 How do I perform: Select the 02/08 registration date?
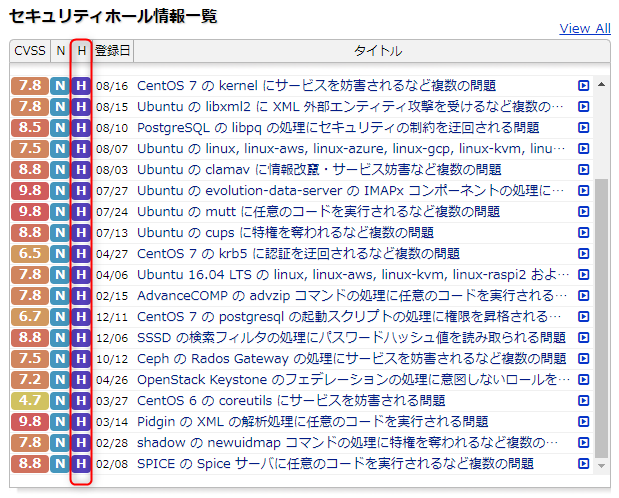(x=112, y=464)
